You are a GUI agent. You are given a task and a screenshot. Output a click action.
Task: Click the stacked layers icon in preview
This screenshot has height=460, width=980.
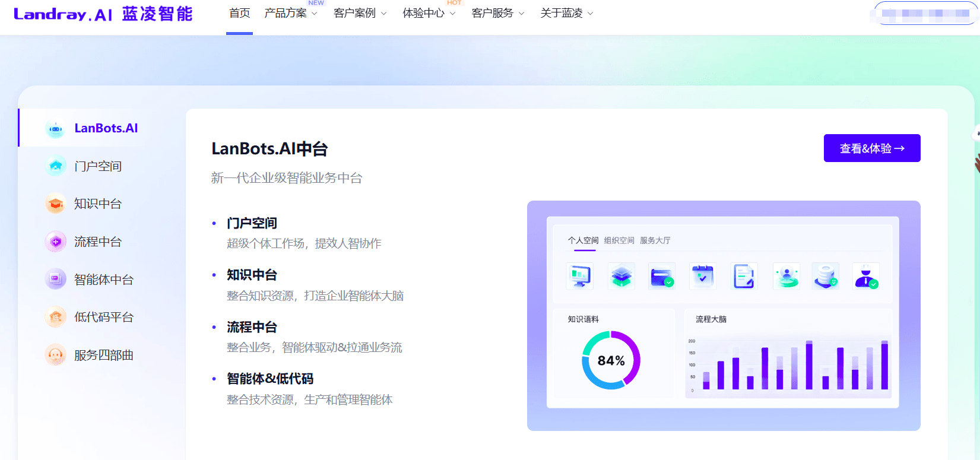coord(621,276)
